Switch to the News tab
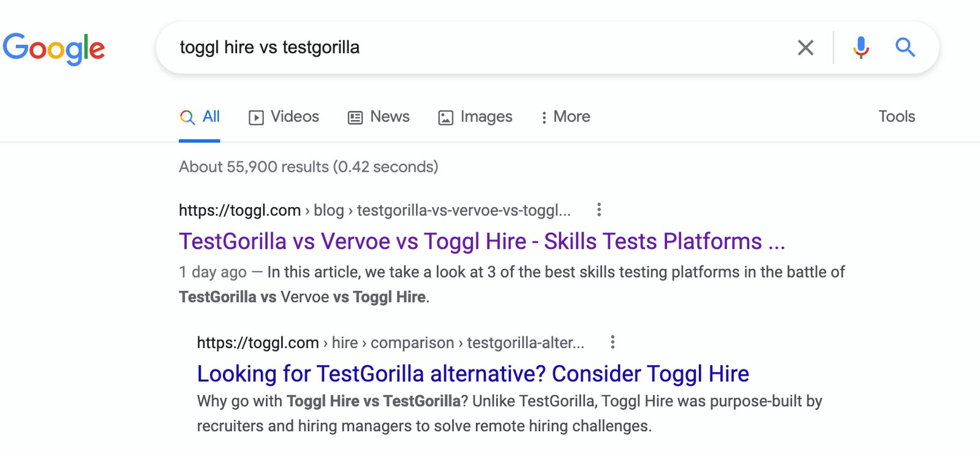Image resolution: width=980 pixels, height=454 pixels. (x=379, y=117)
